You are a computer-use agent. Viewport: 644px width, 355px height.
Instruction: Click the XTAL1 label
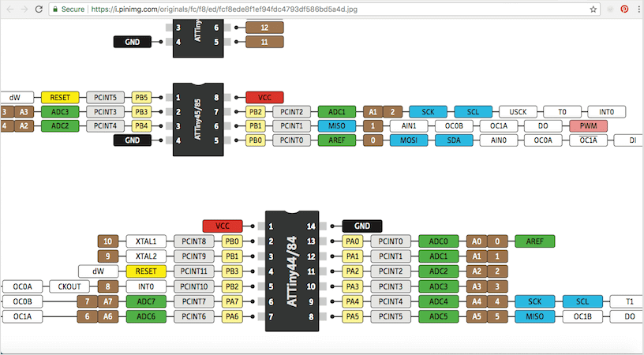[146, 241]
